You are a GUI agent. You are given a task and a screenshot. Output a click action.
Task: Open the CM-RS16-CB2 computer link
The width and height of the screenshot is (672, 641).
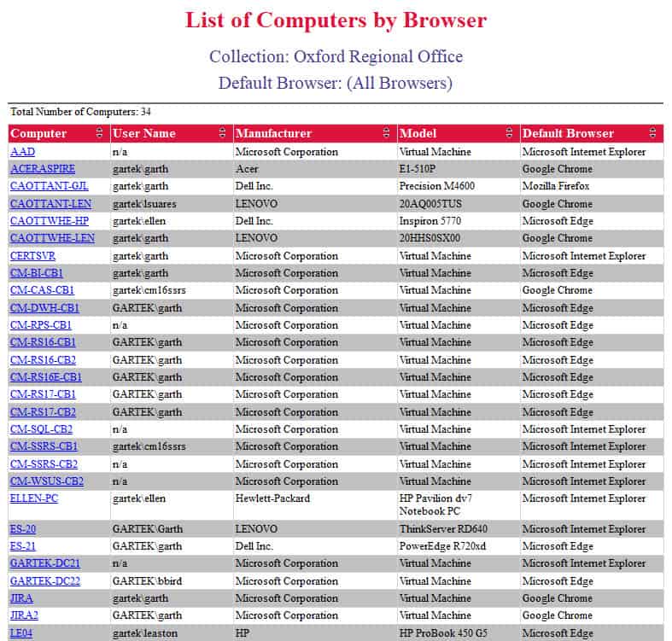(43, 360)
